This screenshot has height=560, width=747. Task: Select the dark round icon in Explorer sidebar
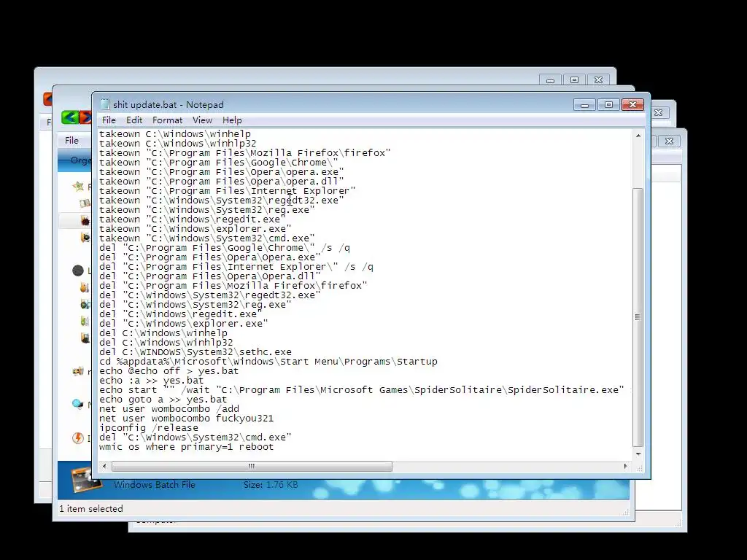pyautogui.click(x=78, y=271)
